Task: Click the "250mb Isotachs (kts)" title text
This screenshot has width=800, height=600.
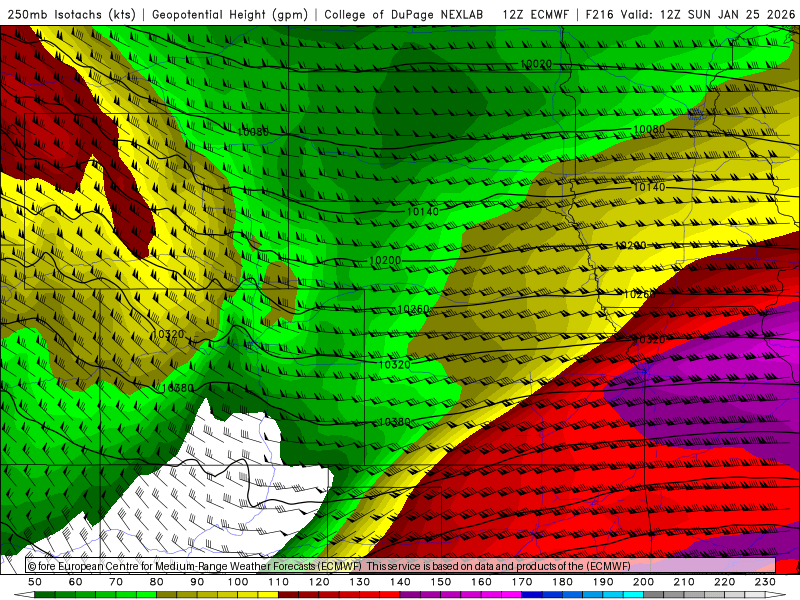Action: (x=72, y=15)
